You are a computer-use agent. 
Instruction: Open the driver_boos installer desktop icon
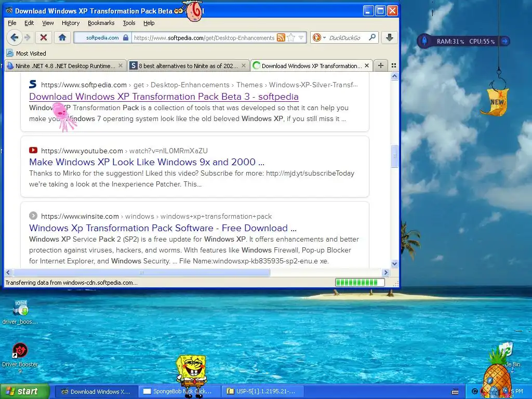[20, 312]
